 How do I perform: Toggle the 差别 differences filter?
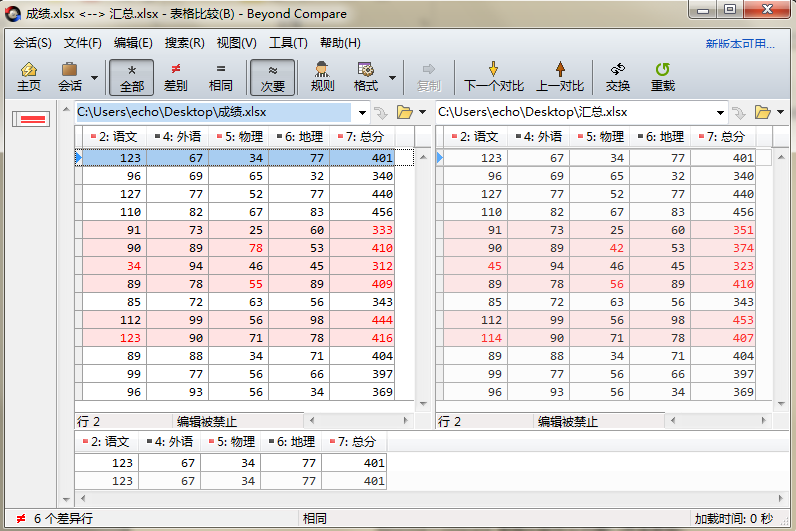click(176, 77)
